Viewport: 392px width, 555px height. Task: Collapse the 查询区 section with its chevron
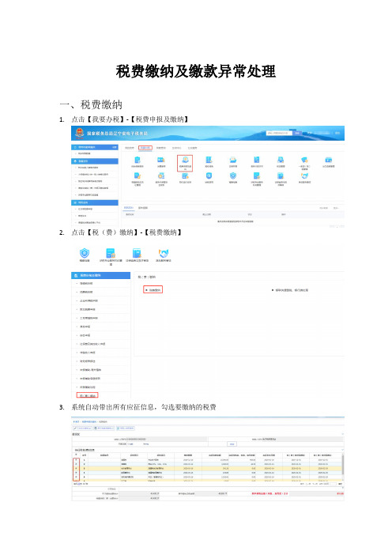342,434
